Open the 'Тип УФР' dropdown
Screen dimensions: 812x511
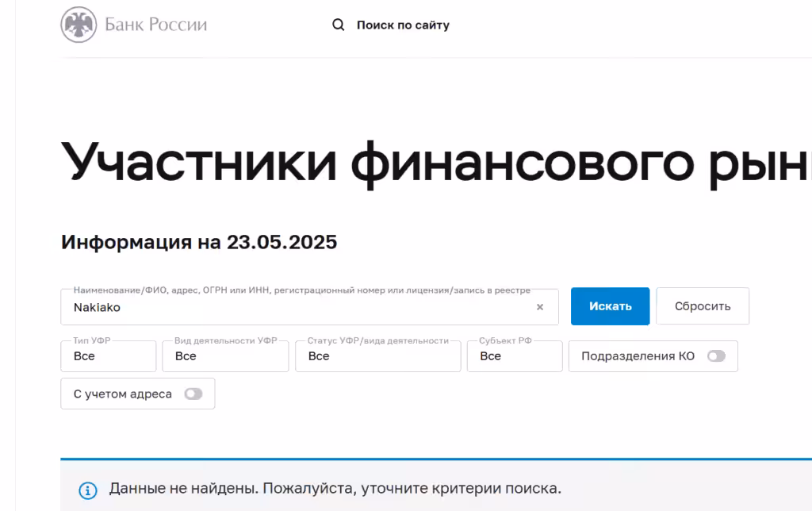pyautogui.click(x=108, y=356)
